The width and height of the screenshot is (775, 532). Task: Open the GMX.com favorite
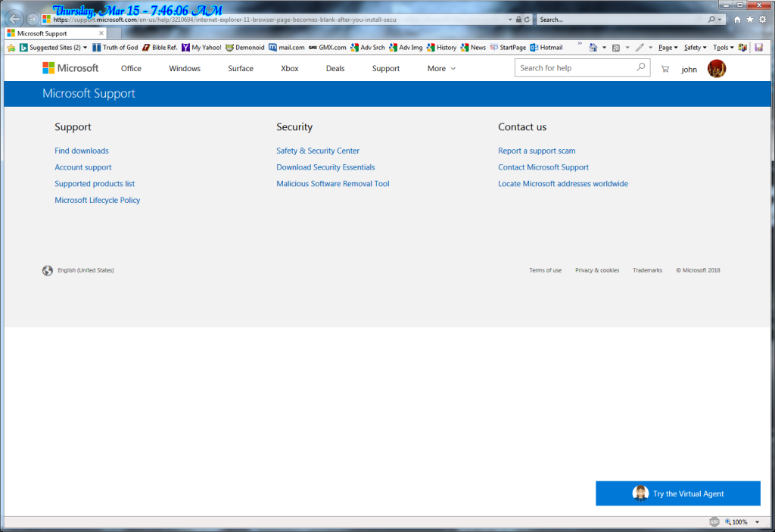click(327, 48)
